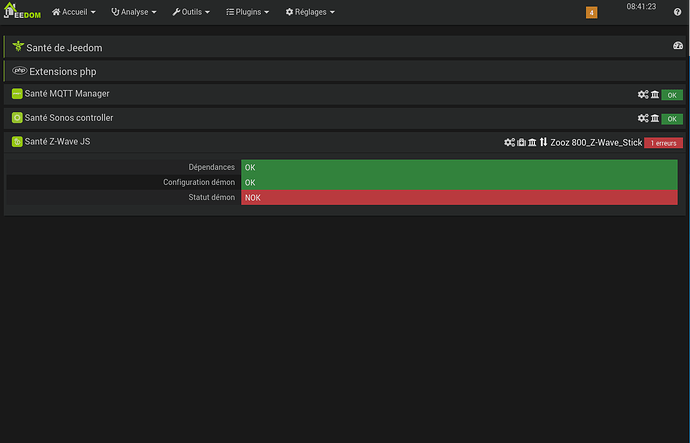Open MQTT Manager configuration gears icon
The image size is (690, 443).
click(x=643, y=94)
